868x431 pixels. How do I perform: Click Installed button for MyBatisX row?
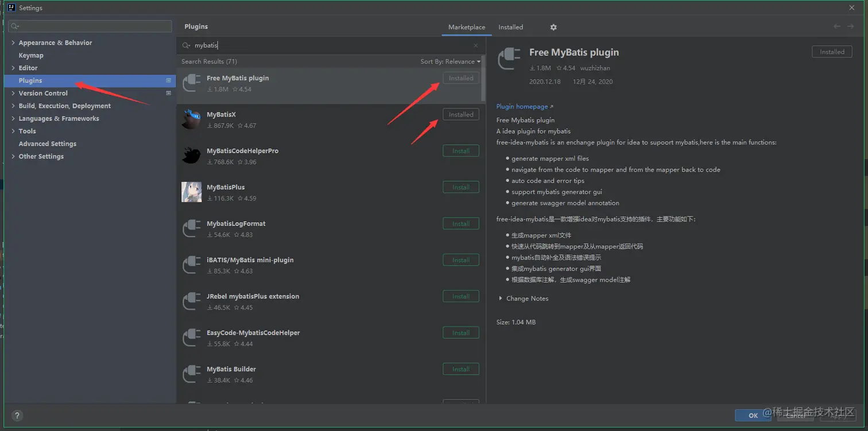(461, 115)
